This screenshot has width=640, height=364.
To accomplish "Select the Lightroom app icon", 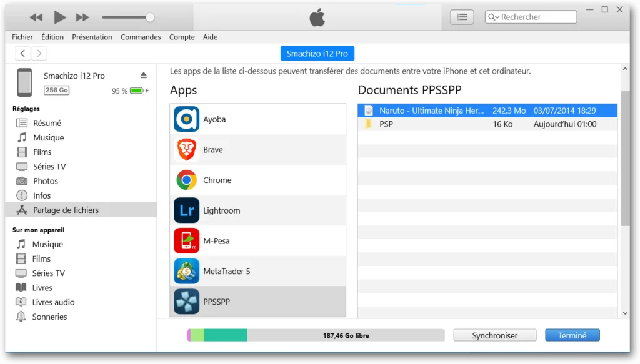I will (186, 210).
